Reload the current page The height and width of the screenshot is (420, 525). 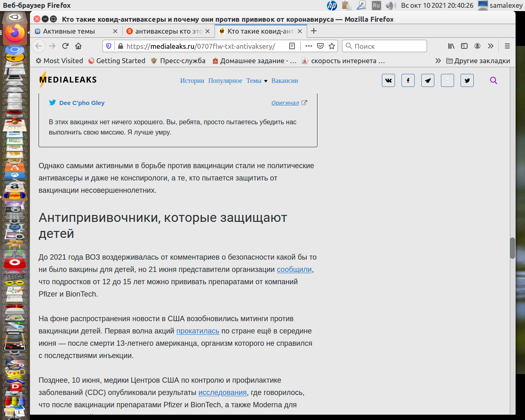click(x=65, y=46)
